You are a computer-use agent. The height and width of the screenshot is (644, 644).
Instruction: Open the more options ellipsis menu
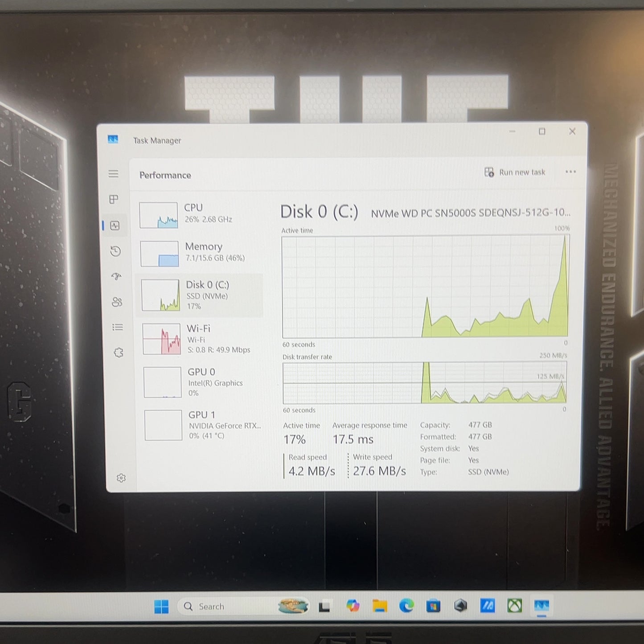(570, 172)
